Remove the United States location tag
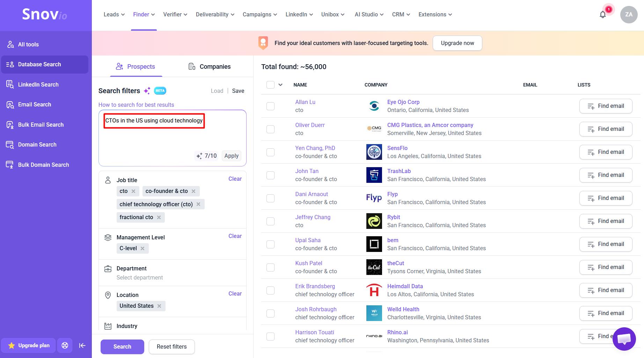The height and width of the screenshot is (358, 644). point(159,306)
